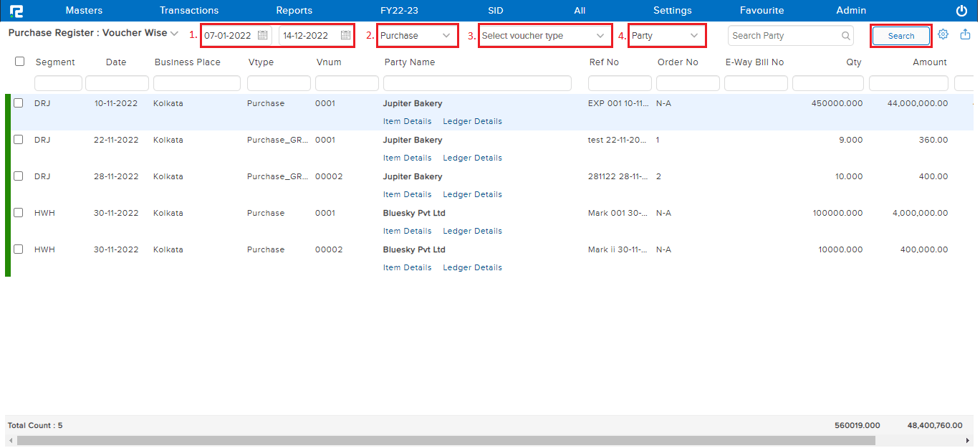Open the settings gear icon beside Search
This screenshot has width=980, height=448.
(943, 34)
